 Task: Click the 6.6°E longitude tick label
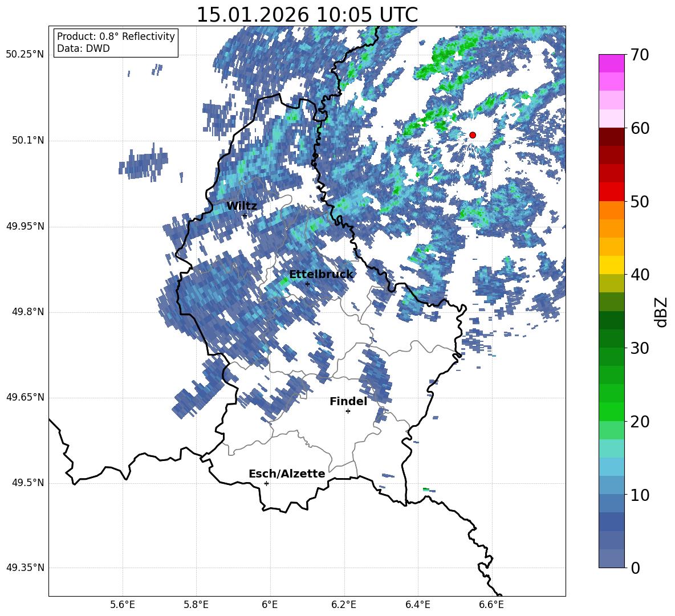click(x=491, y=605)
